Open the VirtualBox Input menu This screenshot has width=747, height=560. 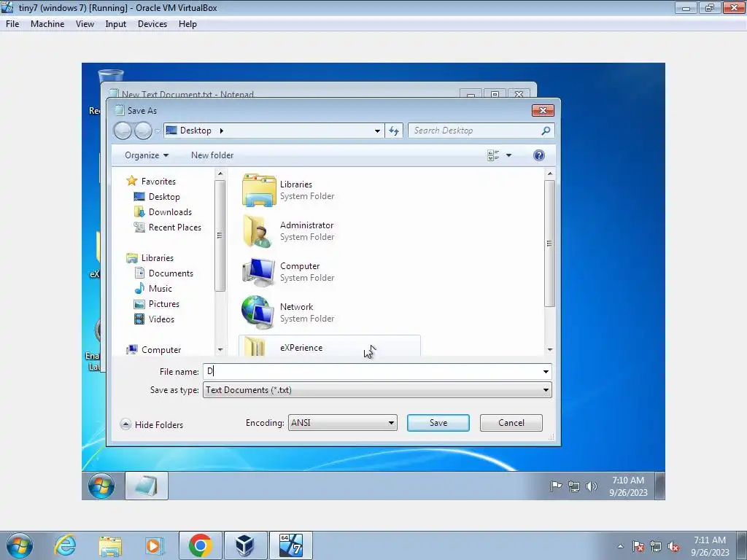click(x=116, y=24)
